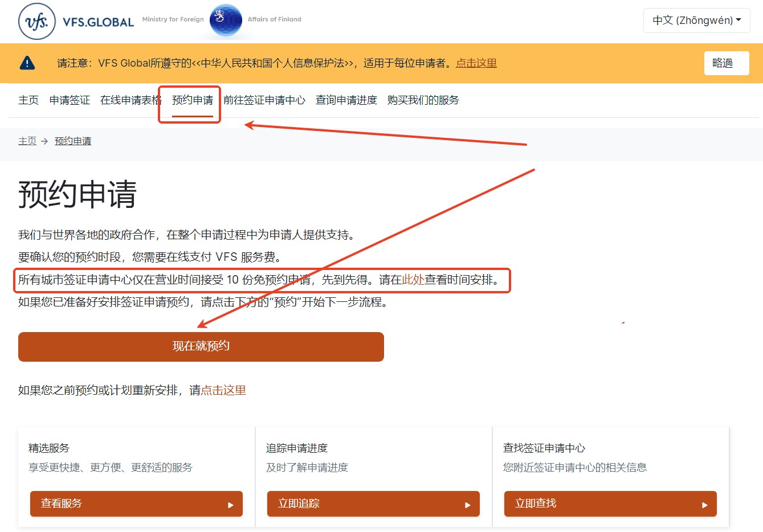Click arrow icon on 立即查找 button
Screen dimensions: 763x532
click(705, 505)
